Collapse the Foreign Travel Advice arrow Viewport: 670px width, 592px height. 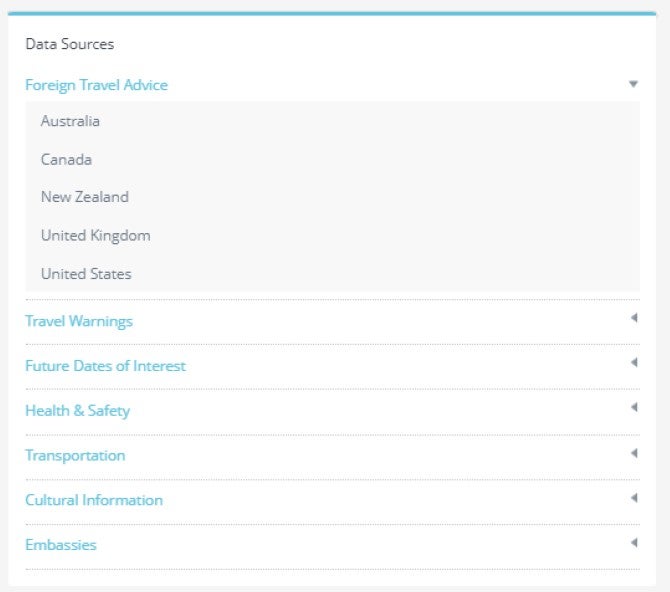pos(633,84)
